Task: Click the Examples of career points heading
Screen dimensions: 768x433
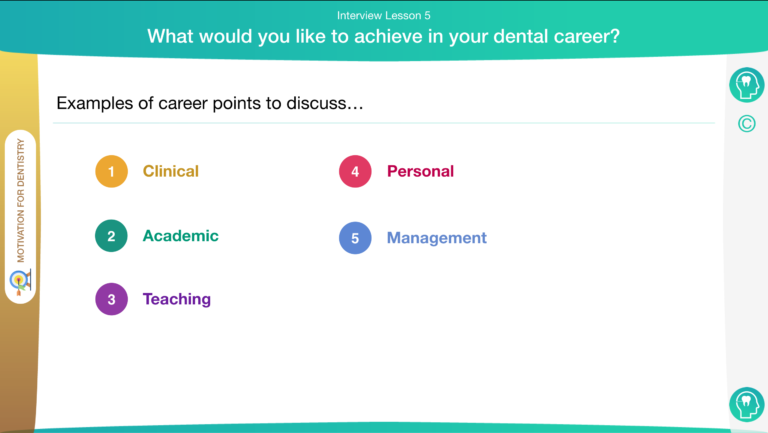Action: [x=210, y=103]
